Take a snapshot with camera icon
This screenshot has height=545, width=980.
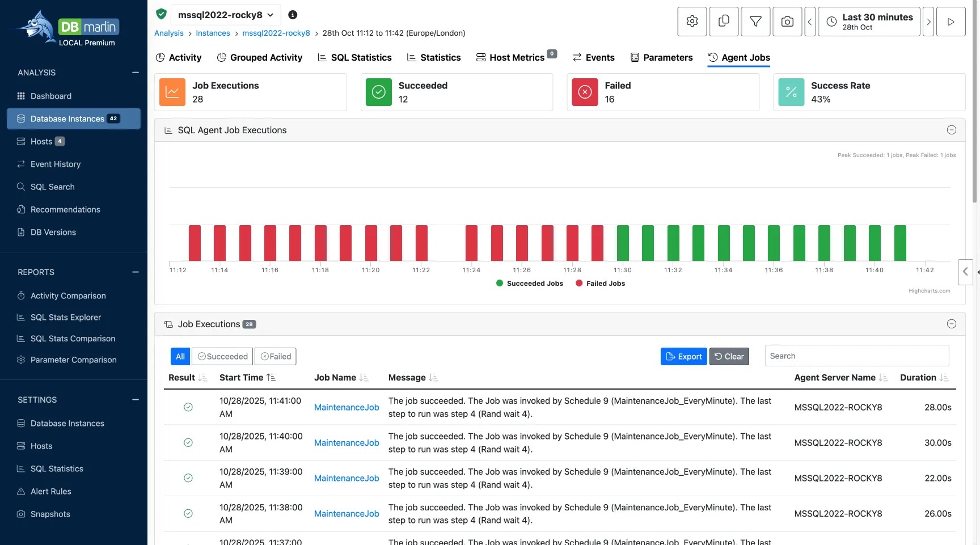787,22
